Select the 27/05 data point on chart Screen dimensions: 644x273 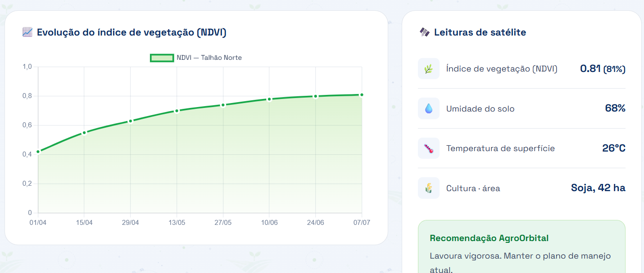pos(223,105)
